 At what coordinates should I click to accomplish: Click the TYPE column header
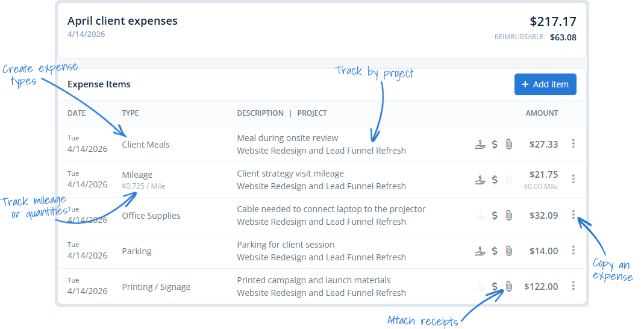coord(130,113)
